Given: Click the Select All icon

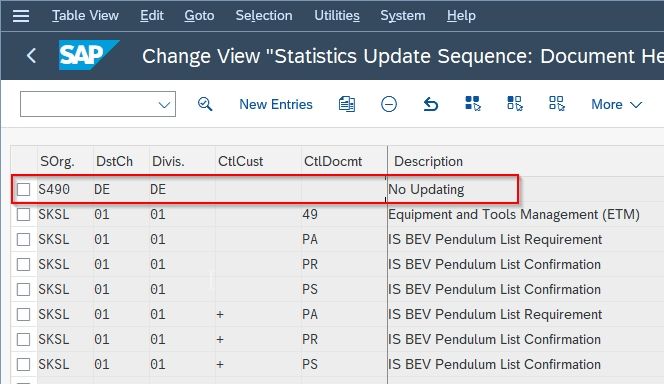Looking at the screenshot, I should 473,103.
